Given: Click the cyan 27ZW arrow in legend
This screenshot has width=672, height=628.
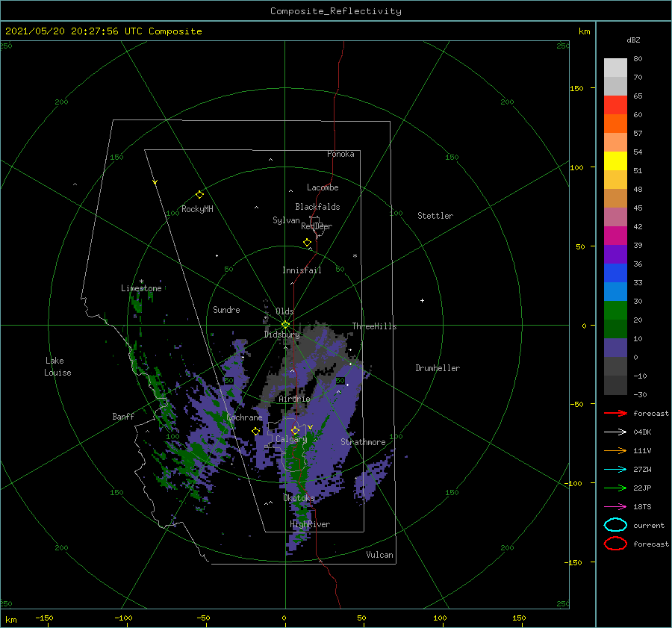Looking at the screenshot, I should tap(615, 470).
